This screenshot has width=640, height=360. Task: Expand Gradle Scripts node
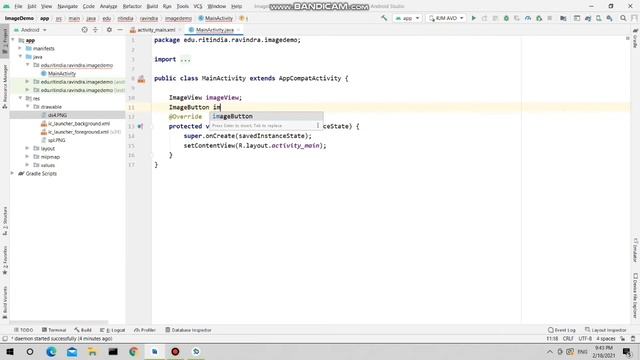[x=13, y=173]
